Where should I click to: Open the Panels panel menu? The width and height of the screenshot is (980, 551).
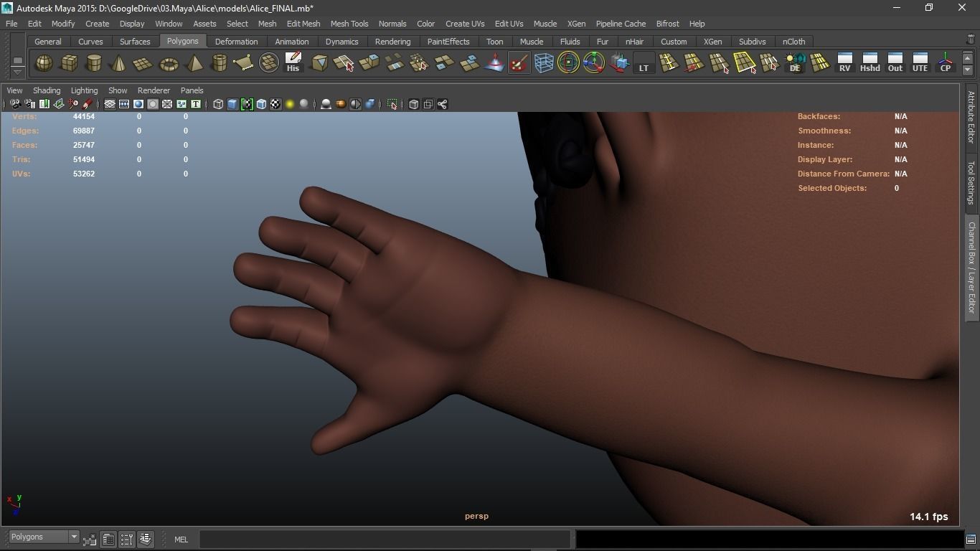click(x=192, y=90)
